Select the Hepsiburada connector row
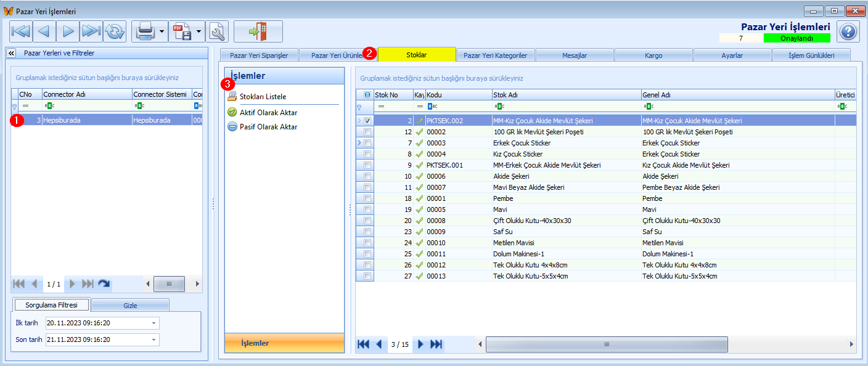Viewport: 868px width, 366px height. coord(107,121)
